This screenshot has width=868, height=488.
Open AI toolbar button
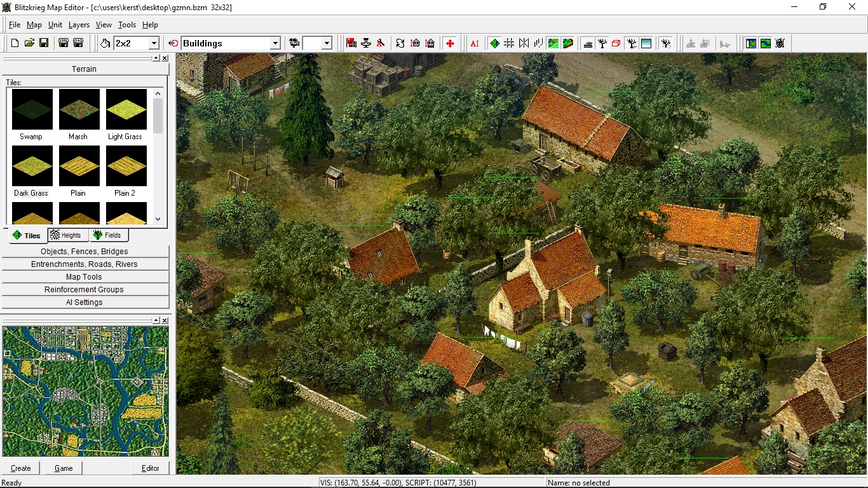(475, 43)
